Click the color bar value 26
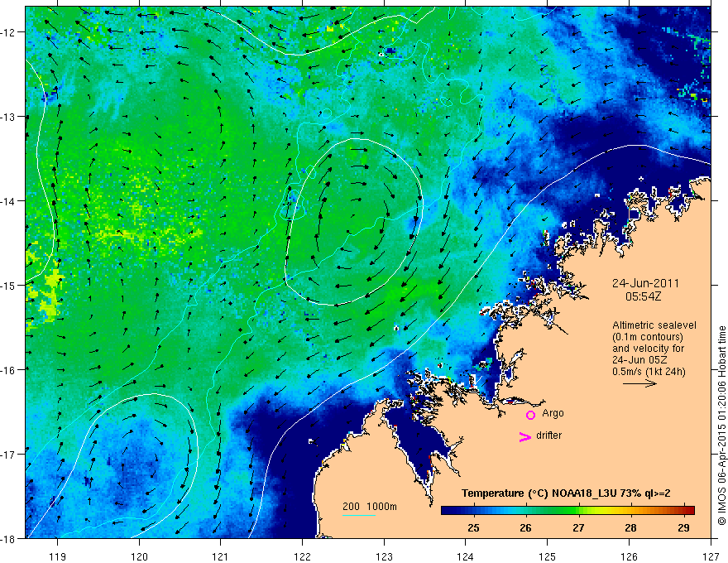The width and height of the screenshot is (728, 563). (x=525, y=528)
